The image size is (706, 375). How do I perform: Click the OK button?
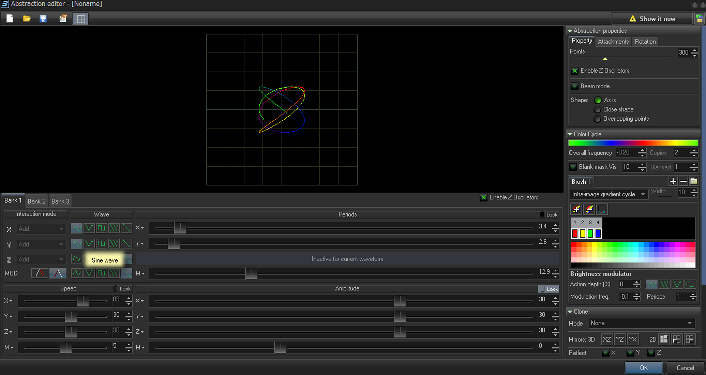(x=643, y=368)
